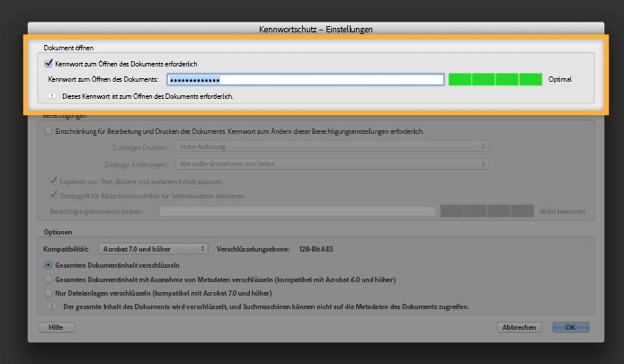The width and height of the screenshot is (624, 364).
Task: Toggle Textzugriff für Bildschirmlesehilfen checkbox
Action: click(53, 195)
